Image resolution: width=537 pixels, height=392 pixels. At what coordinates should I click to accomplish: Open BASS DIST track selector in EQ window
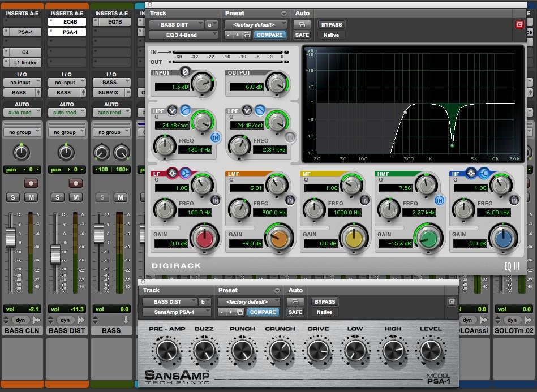click(x=177, y=25)
